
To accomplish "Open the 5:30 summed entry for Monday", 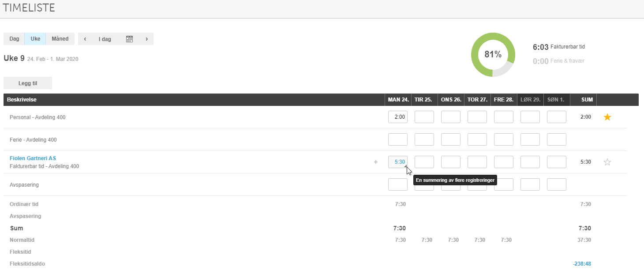I will click(398, 162).
